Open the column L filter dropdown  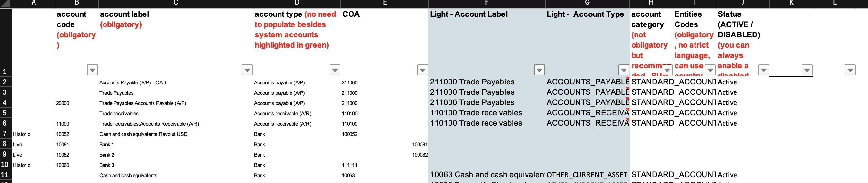[850, 70]
